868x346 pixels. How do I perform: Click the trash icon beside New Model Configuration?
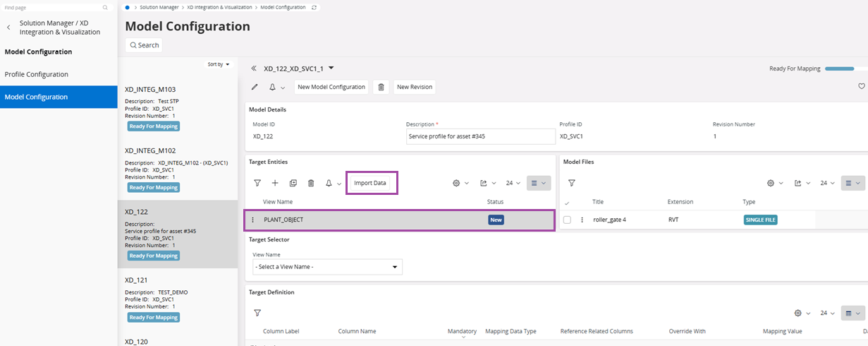[381, 87]
